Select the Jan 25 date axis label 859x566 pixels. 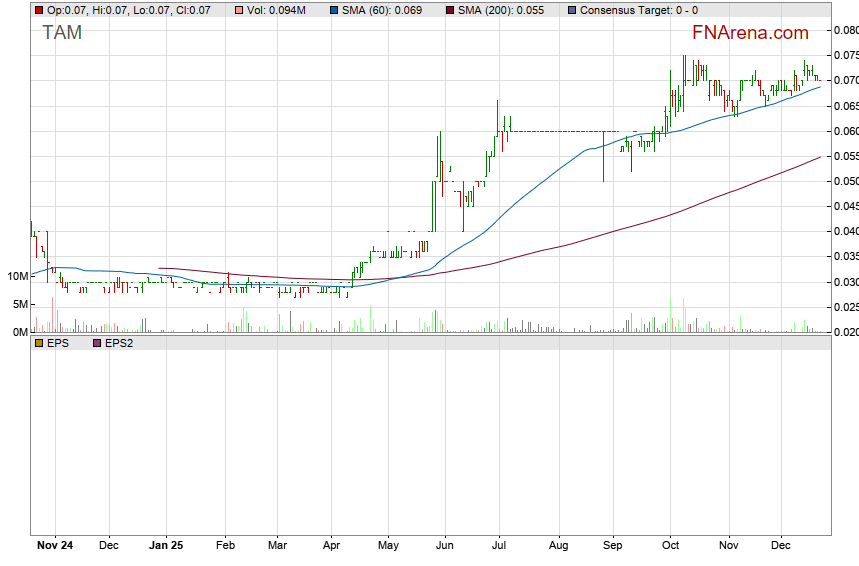165,546
